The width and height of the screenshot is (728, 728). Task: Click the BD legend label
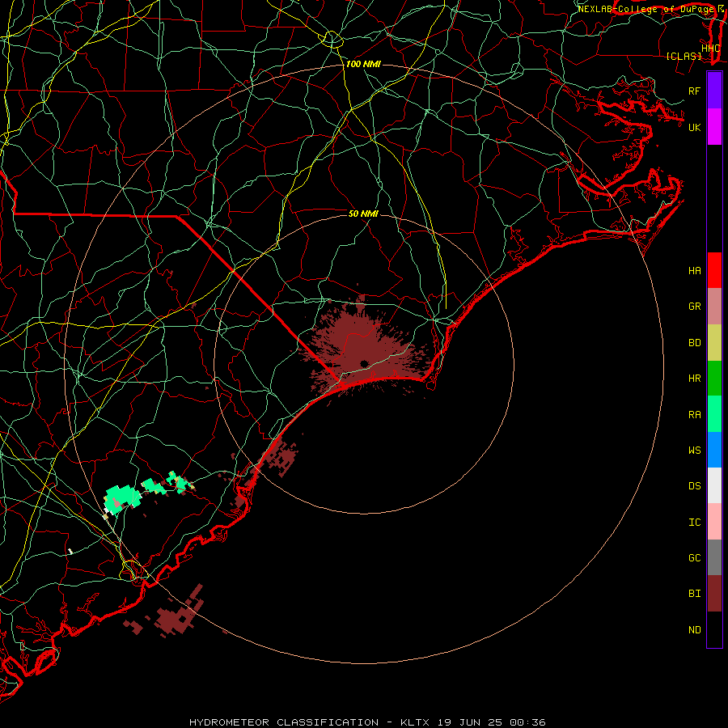(x=694, y=343)
